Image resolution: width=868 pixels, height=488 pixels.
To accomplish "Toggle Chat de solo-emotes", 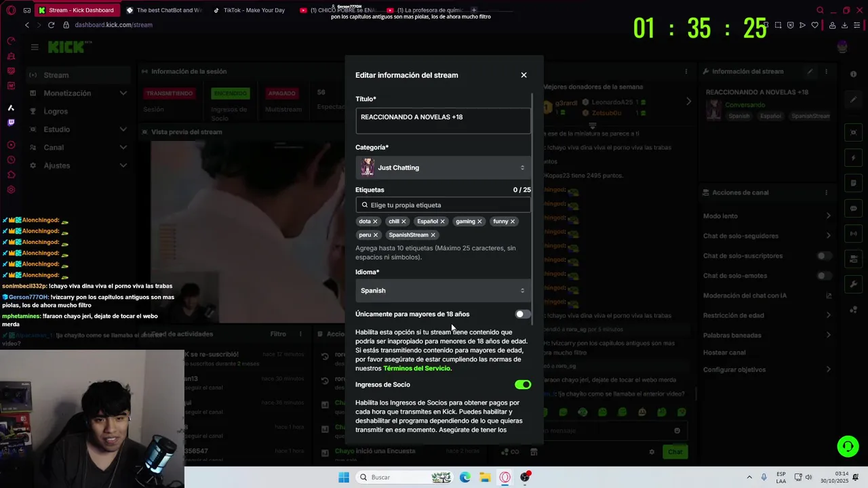I will click(824, 276).
